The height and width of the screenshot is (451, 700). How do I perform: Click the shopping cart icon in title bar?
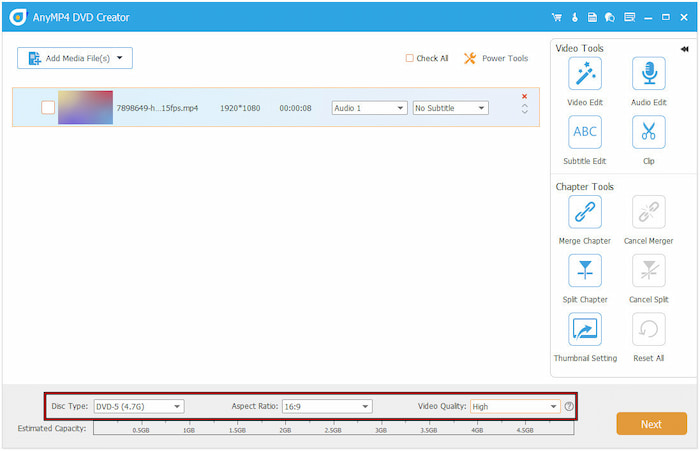(557, 18)
